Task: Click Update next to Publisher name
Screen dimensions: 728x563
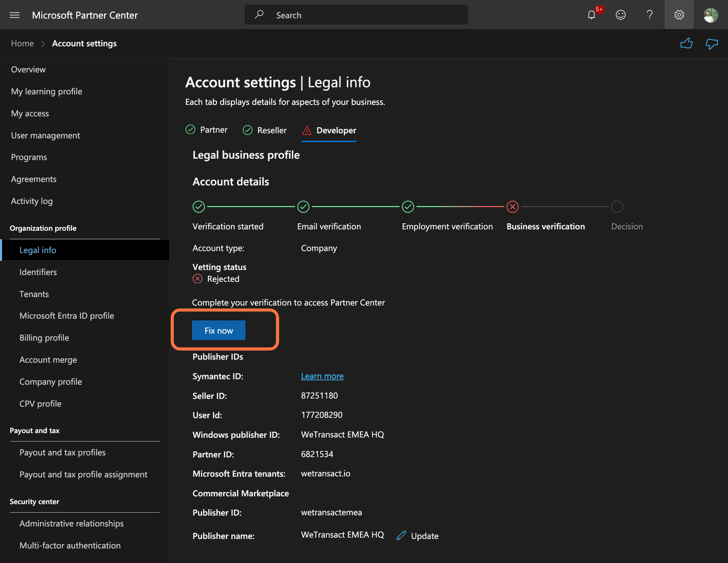Action: [x=425, y=536]
